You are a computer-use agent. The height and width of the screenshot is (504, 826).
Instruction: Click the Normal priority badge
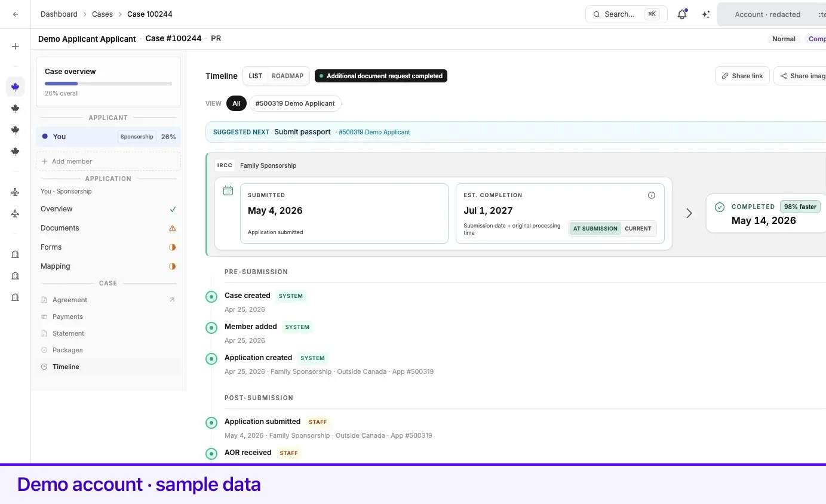pyautogui.click(x=784, y=39)
